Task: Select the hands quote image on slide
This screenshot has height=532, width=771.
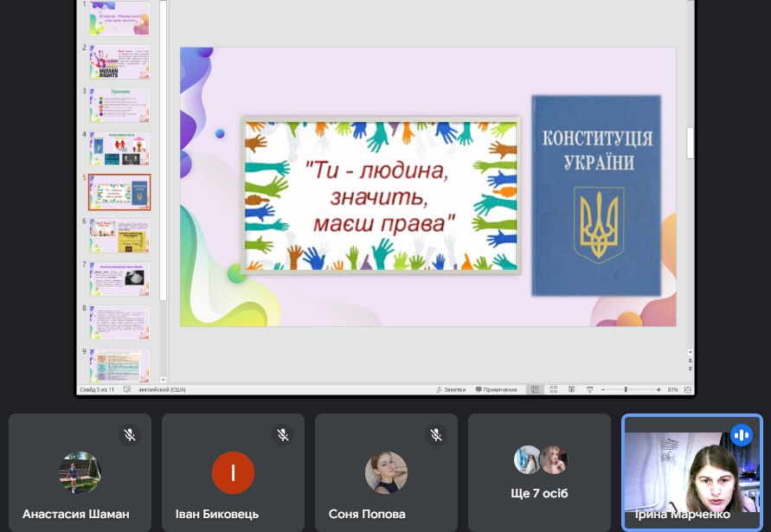Action: point(381,195)
